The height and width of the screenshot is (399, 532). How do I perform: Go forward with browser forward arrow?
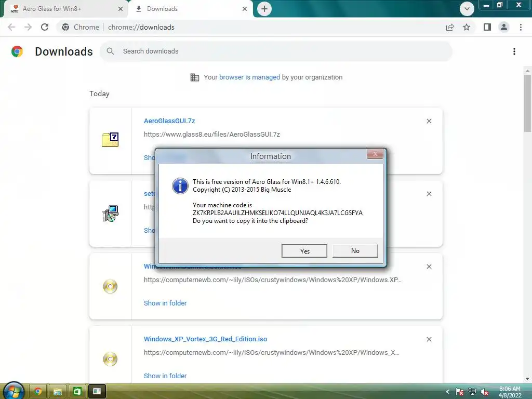tap(28, 27)
